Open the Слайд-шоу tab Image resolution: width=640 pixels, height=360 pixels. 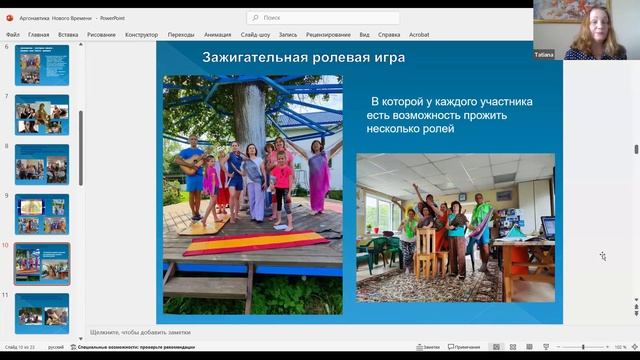tap(255, 35)
